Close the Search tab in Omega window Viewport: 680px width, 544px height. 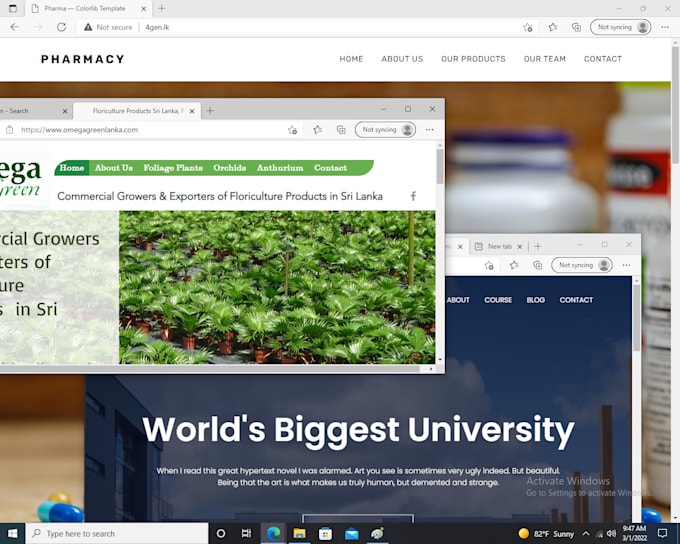[x=65, y=111]
